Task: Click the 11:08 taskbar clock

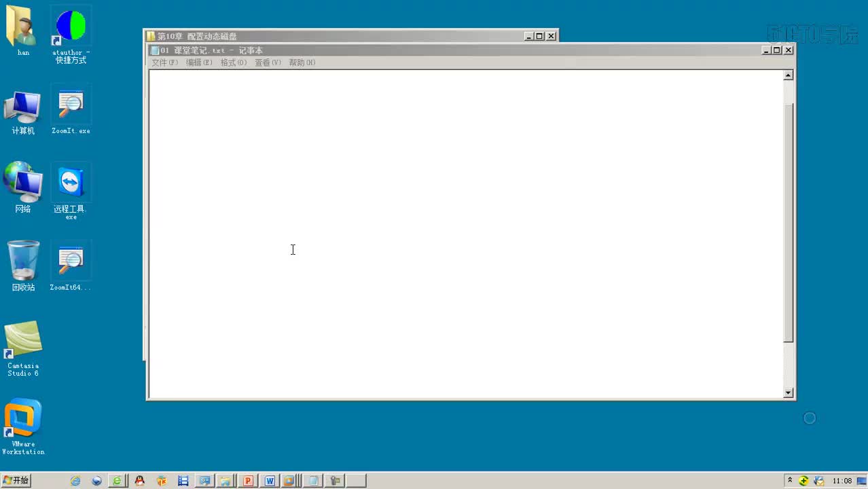Action: pyautogui.click(x=842, y=481)
